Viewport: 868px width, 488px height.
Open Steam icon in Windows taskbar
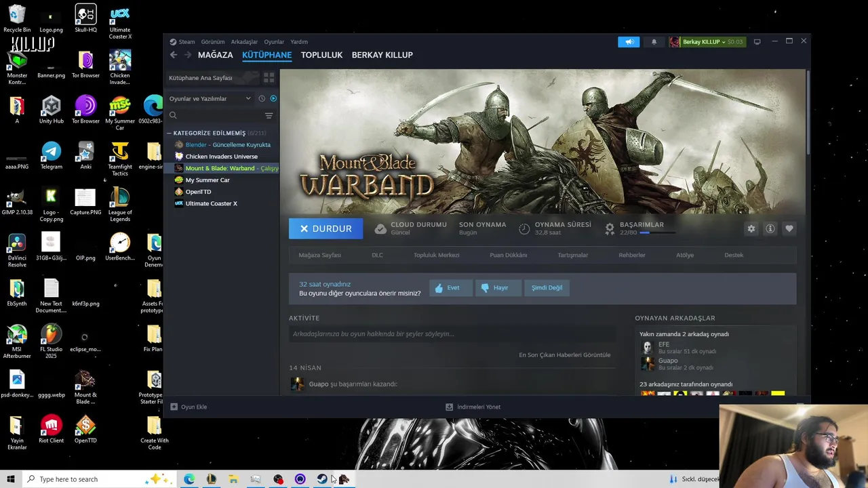[x=322, y=479]
